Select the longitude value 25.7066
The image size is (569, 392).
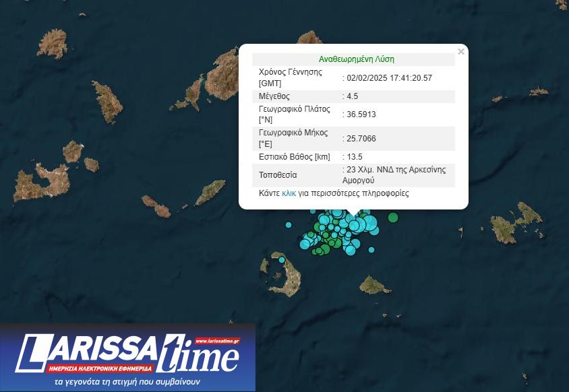click(361, 139)
